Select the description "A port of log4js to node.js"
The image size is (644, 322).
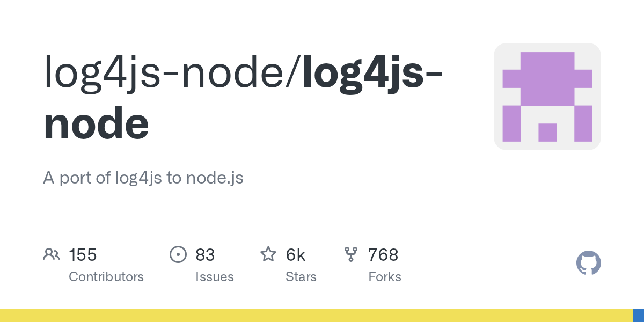click(x=143, y=178)
